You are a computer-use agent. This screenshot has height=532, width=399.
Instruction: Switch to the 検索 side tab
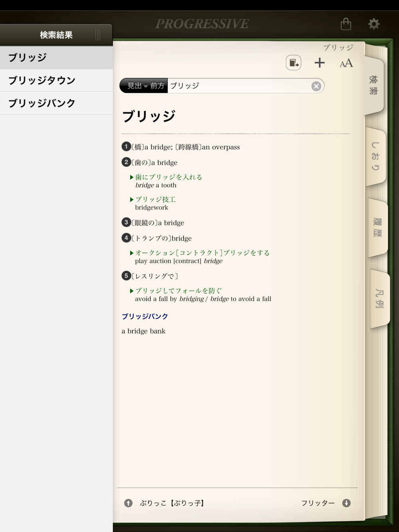click(x=374, y=85)
